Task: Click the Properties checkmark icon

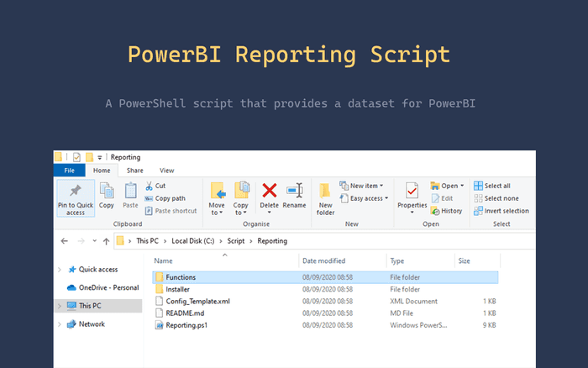Action: point(412,191)
